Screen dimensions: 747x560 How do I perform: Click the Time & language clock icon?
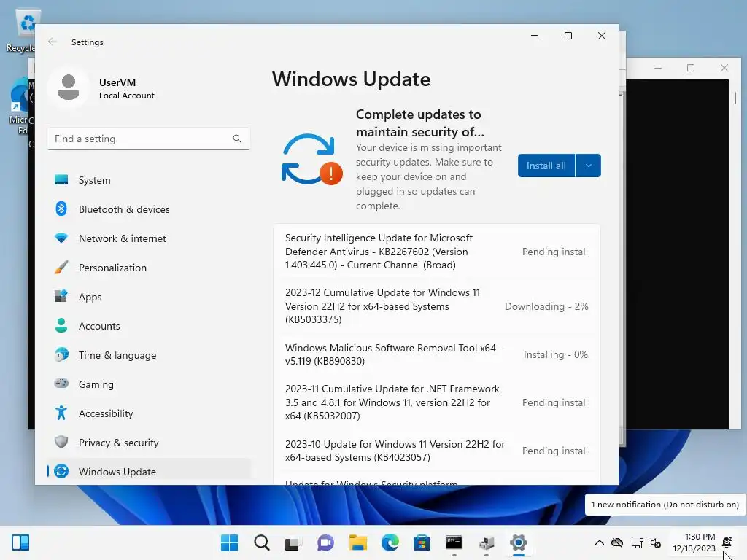(x=61, y=355)
